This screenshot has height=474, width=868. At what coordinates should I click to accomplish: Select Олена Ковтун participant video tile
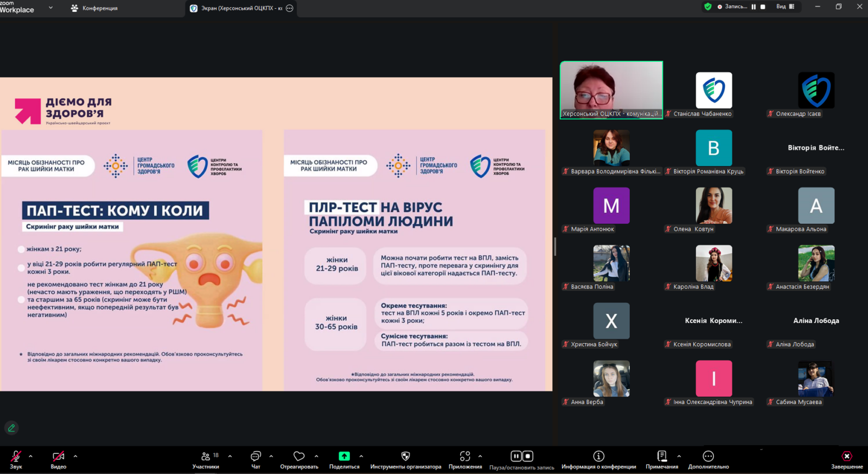click(x=713, y=206)
